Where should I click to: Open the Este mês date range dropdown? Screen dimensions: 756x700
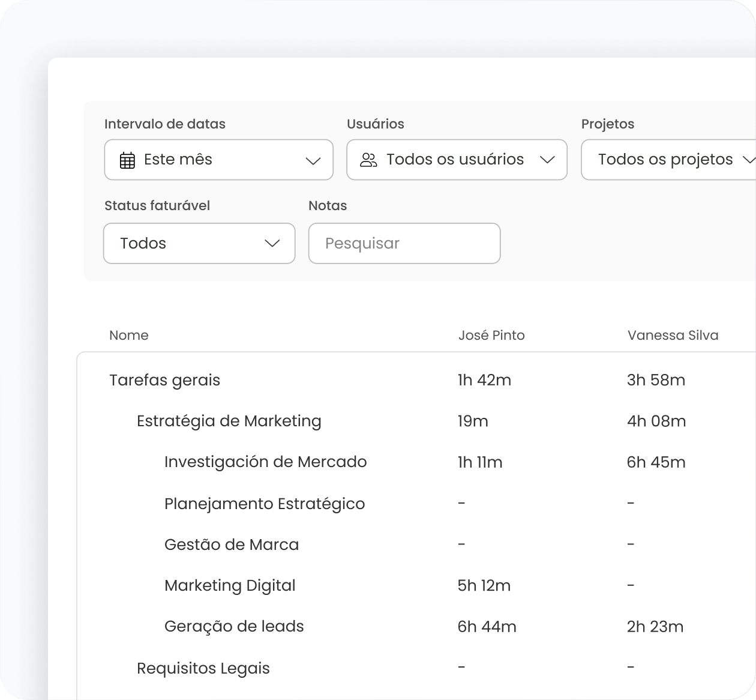(218, 160)
